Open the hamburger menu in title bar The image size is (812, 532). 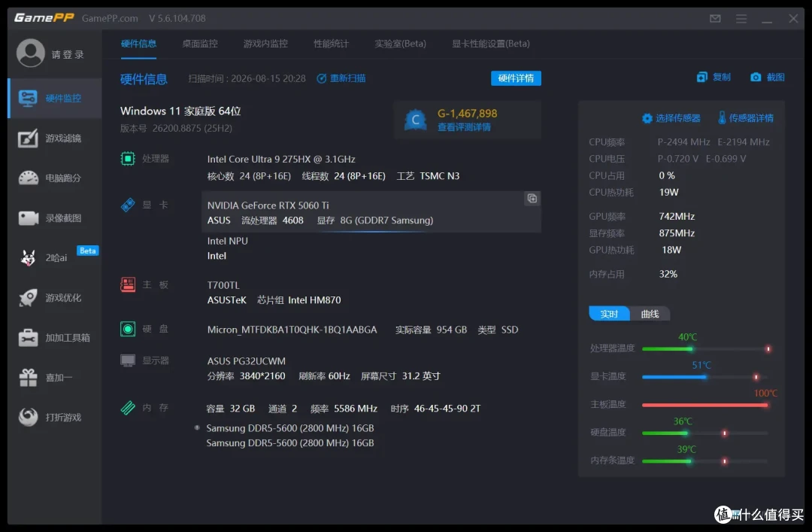(x=741, y=19)
